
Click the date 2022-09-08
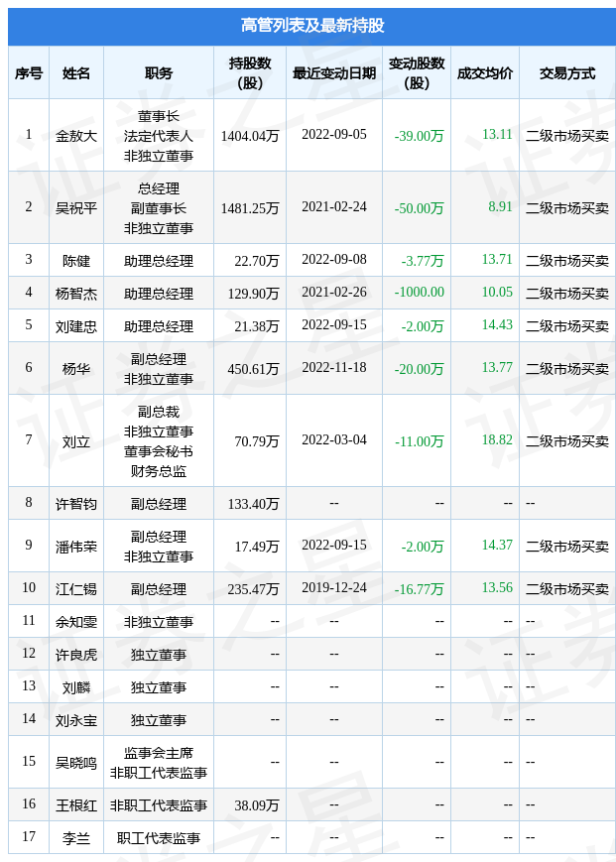click(334, 259)
